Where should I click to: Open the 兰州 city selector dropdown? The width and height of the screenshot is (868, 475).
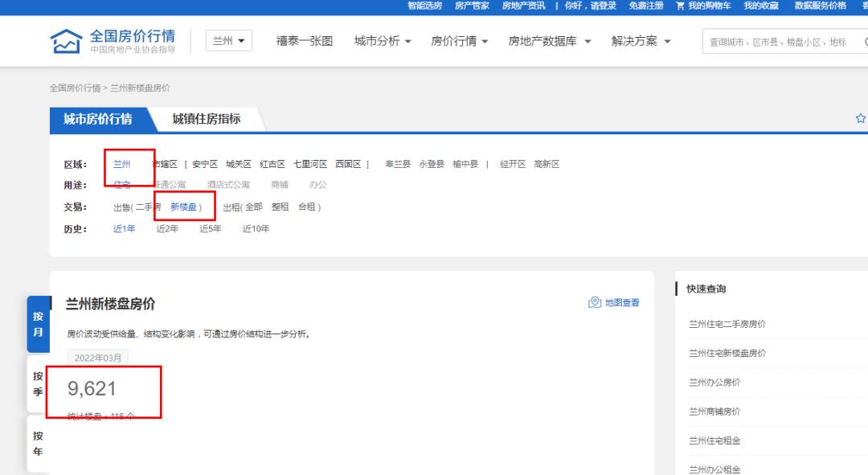click(x=229, y=41)
